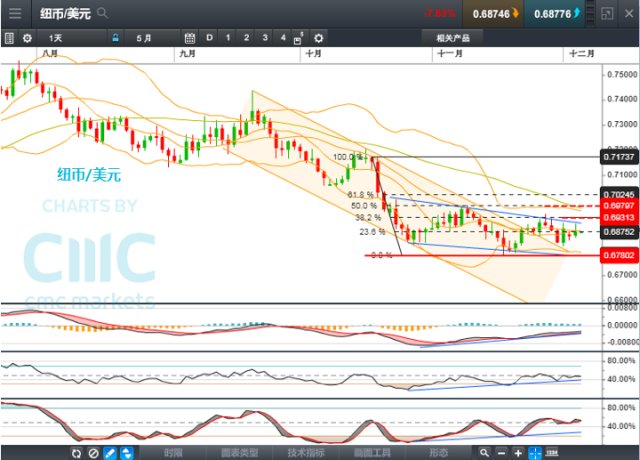Pop out the chart window

(x=607, y=13)
